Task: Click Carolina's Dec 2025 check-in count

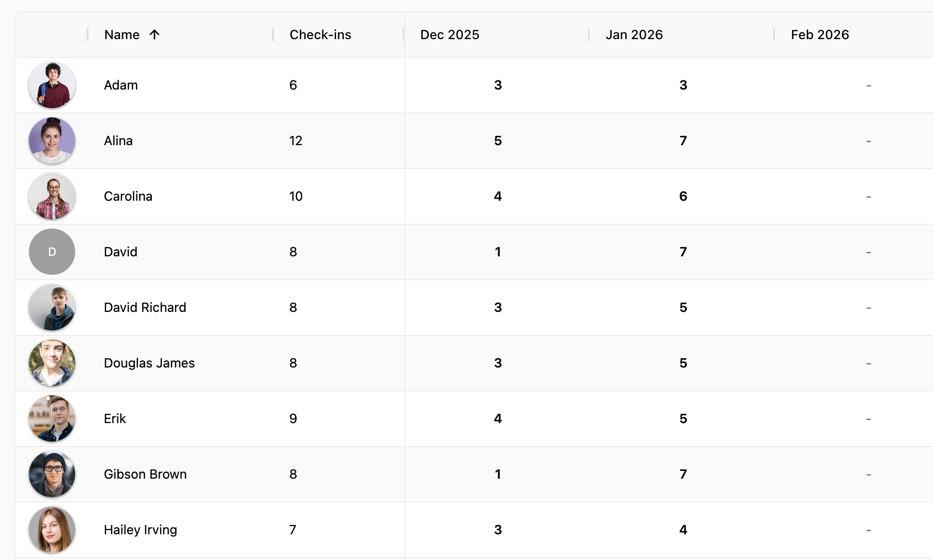Action: tap(498, 196)
